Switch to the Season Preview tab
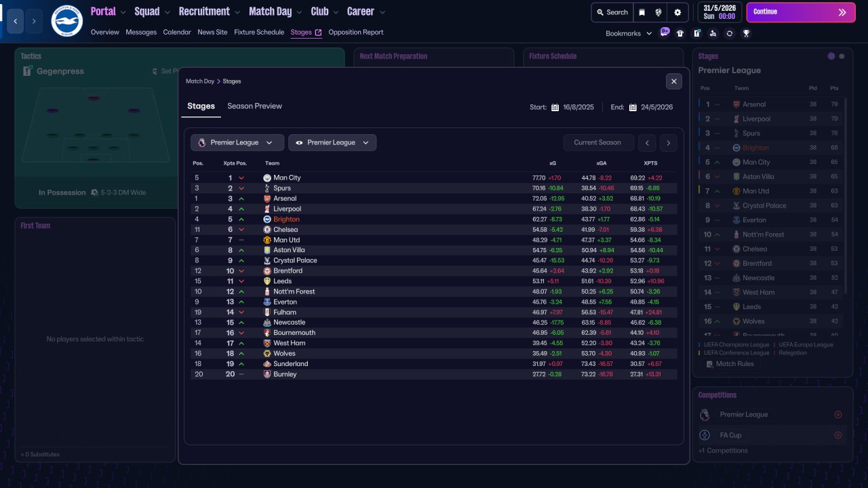This screenshot has width=868, height=488. click(254, 106)
